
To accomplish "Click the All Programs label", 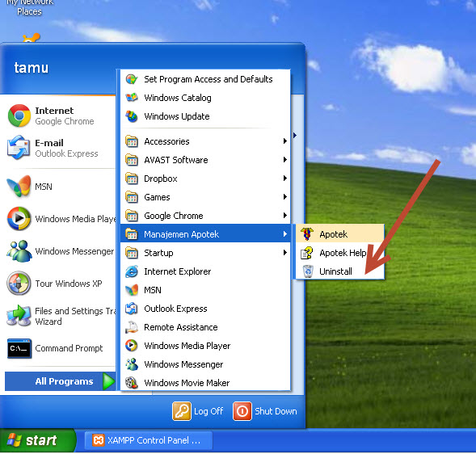I will point(64,381).
